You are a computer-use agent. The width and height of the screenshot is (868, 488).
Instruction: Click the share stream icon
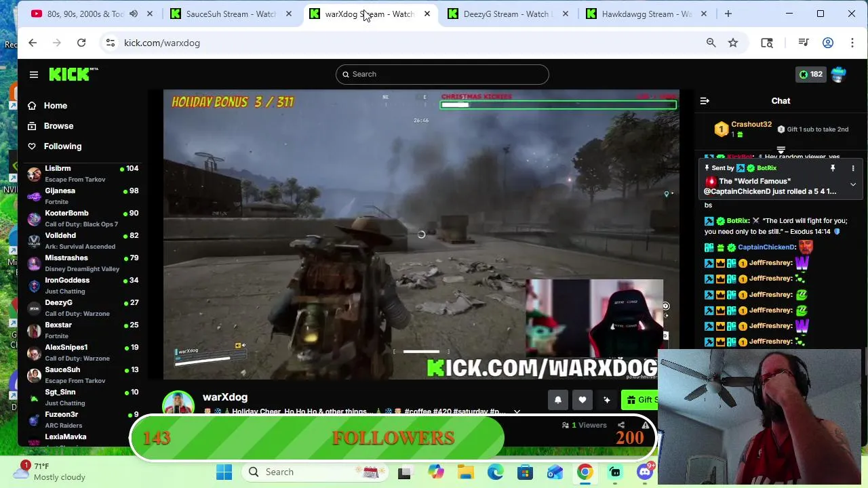(x=620, y=425)
